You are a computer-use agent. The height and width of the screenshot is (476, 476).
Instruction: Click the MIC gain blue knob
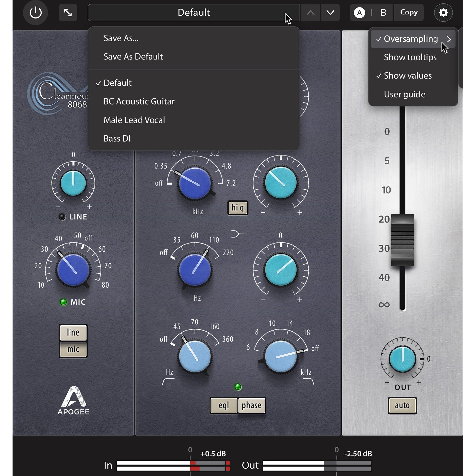[x=73, y=270]
